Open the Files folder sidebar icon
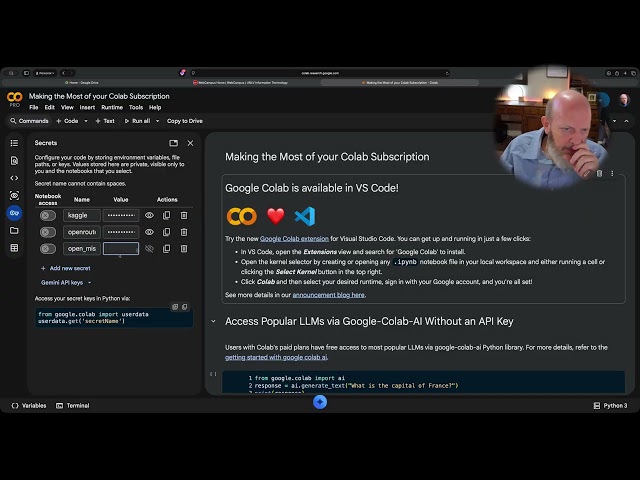Viewport: 640px width, 480px height. 14,231
